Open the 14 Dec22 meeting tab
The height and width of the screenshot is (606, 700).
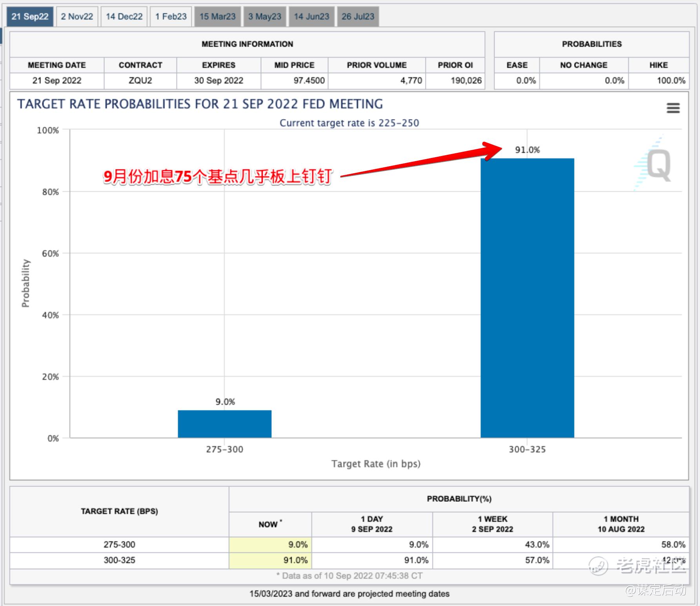pyautogui.click(x=124, y=16)
